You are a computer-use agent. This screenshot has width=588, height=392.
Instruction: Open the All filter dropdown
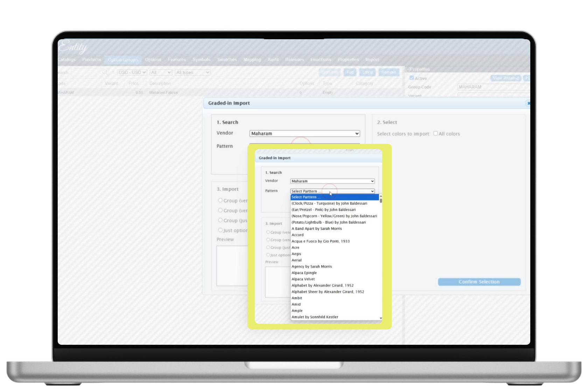[161, 72]
